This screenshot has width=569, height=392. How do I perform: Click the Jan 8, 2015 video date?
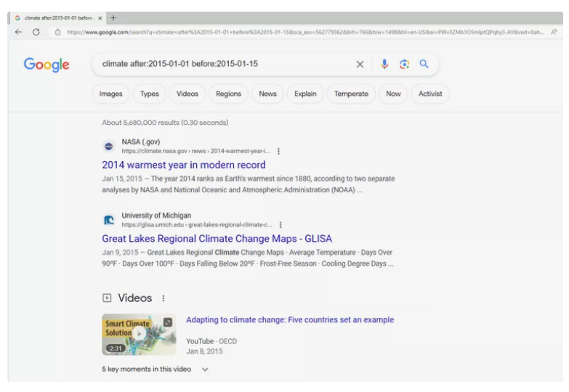pos(204,351)
